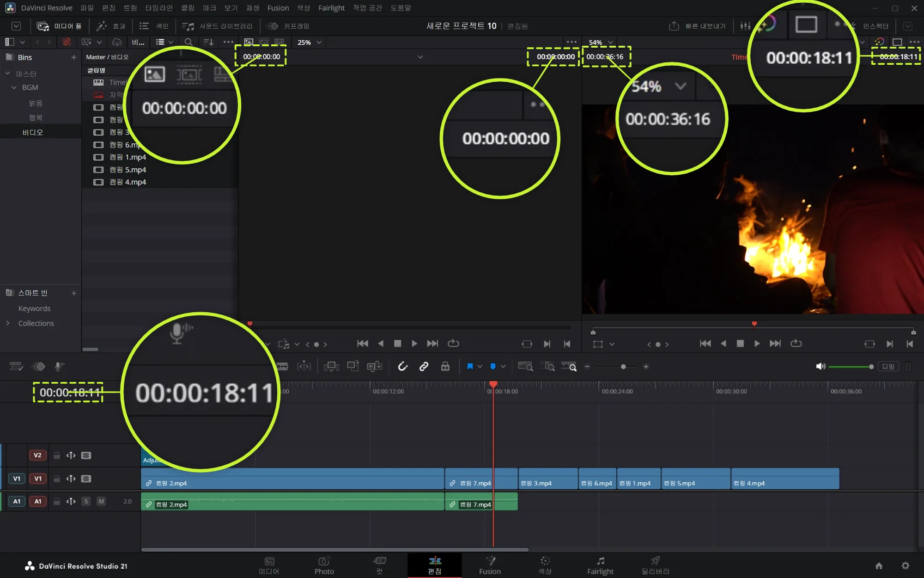Toggle the snapping magnet tool in timeline toolbar
This screenshot has height=578, width=924.
[x=403, y=367]
